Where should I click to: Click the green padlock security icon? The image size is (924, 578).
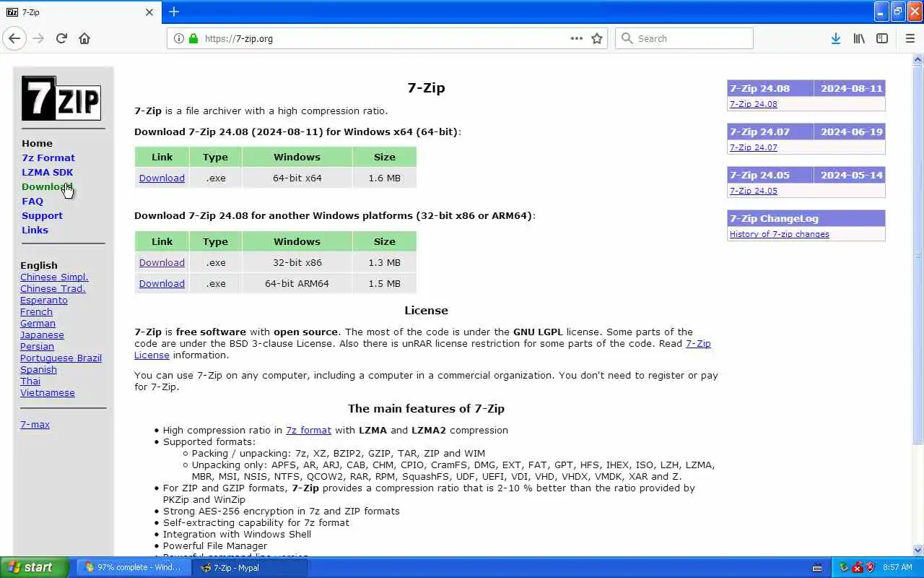click(193, 38)
